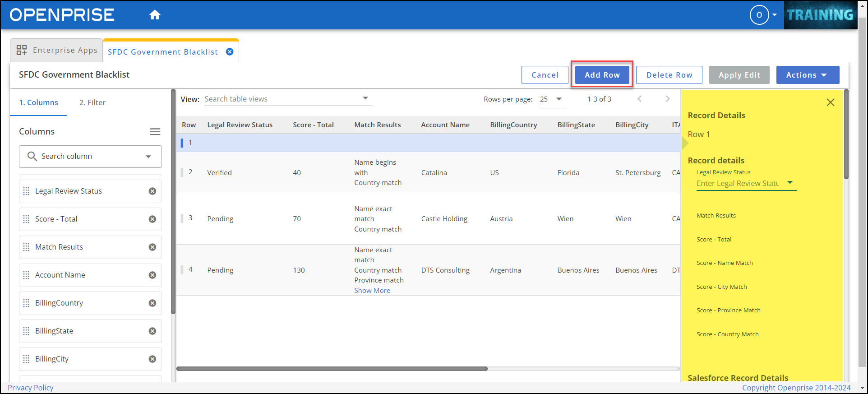Remove the BillingState column
This screenshot has width=868, height=394.
(152, 331)
